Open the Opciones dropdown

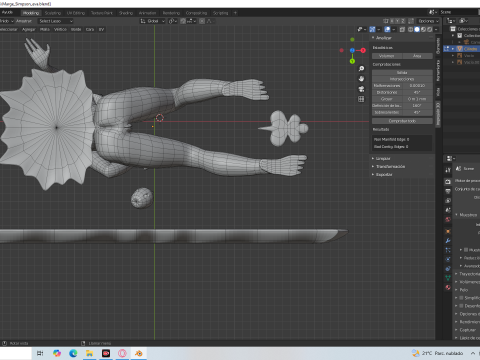pyautogui.click(x=429, y=21)
